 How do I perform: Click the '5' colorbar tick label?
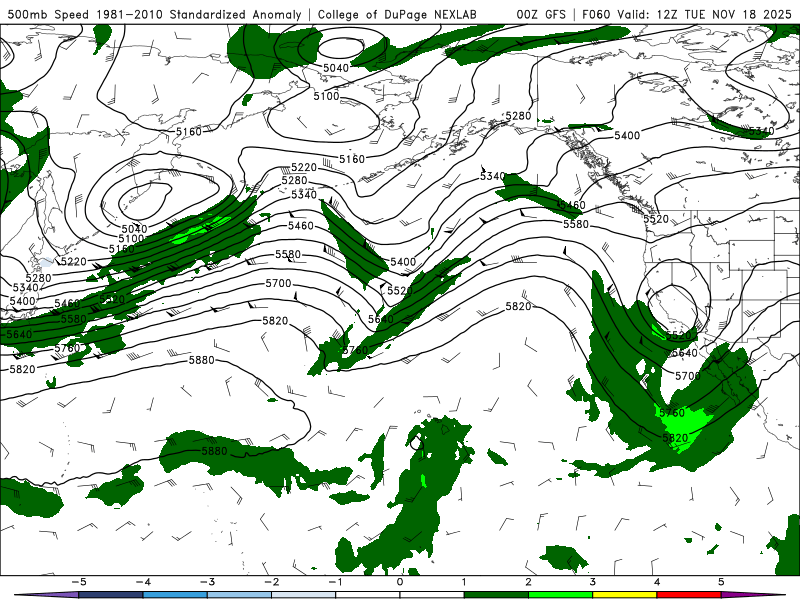click(721, 582)
